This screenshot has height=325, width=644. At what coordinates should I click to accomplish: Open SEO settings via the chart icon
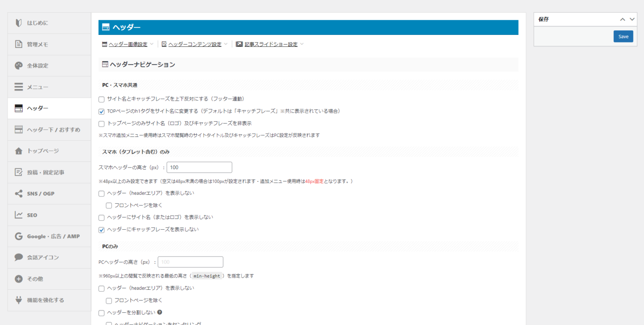click(x=18, y=215)
